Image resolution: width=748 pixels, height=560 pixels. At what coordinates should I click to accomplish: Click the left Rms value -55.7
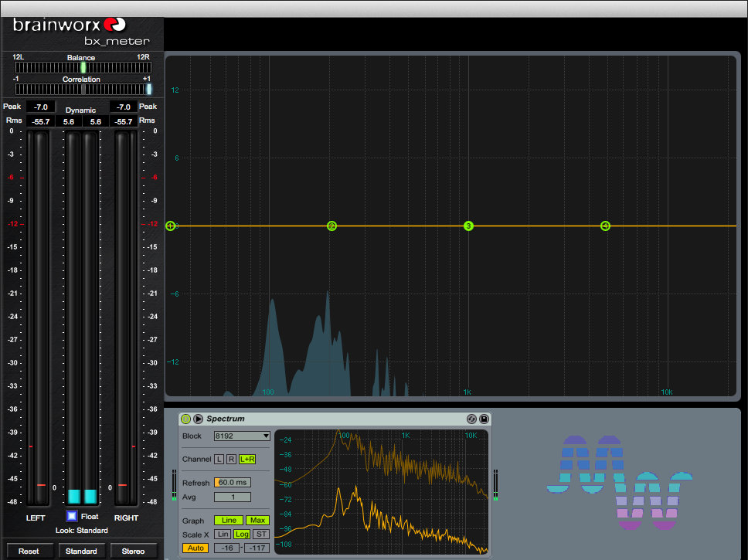click(x=40, y=121)
